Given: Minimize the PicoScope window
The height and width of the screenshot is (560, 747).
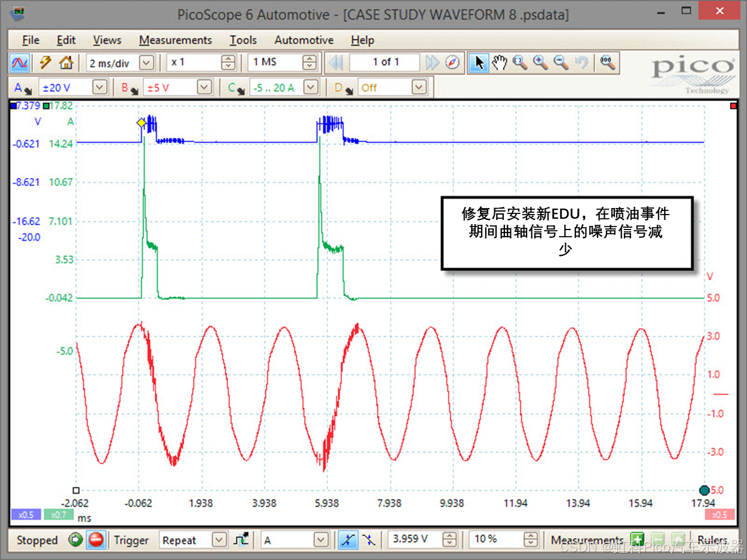Looking at the screenshot, I should pos(662,12).
